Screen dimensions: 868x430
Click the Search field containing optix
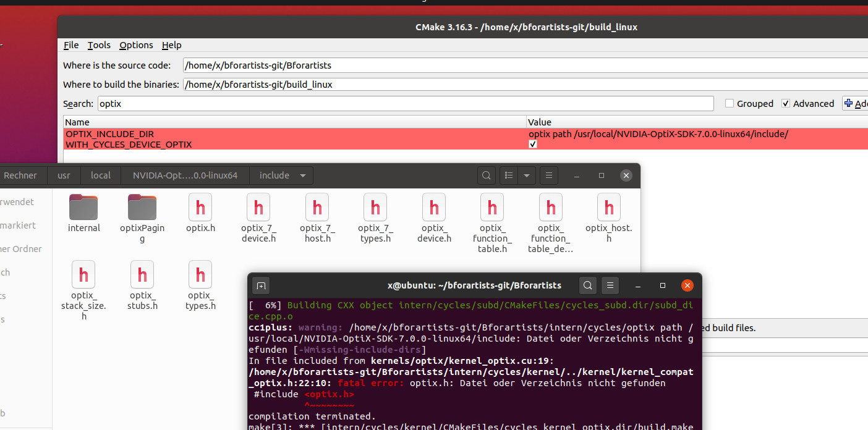(405, 104)
